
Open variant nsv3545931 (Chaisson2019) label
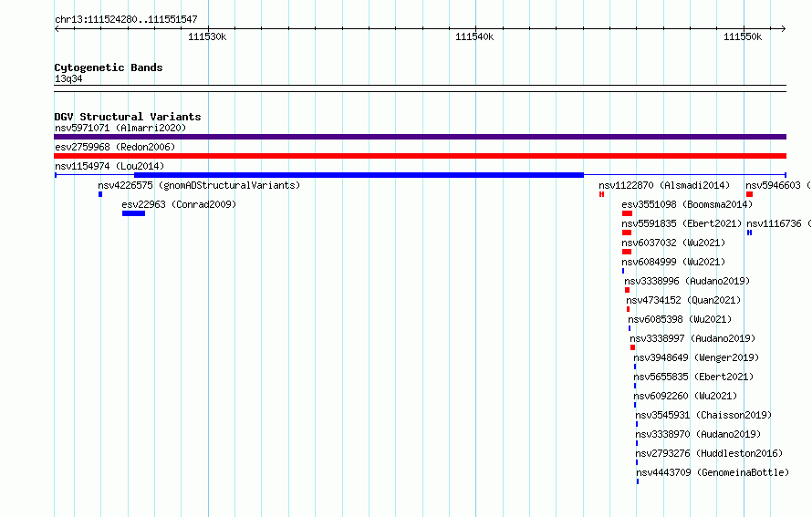coord(703,415)
